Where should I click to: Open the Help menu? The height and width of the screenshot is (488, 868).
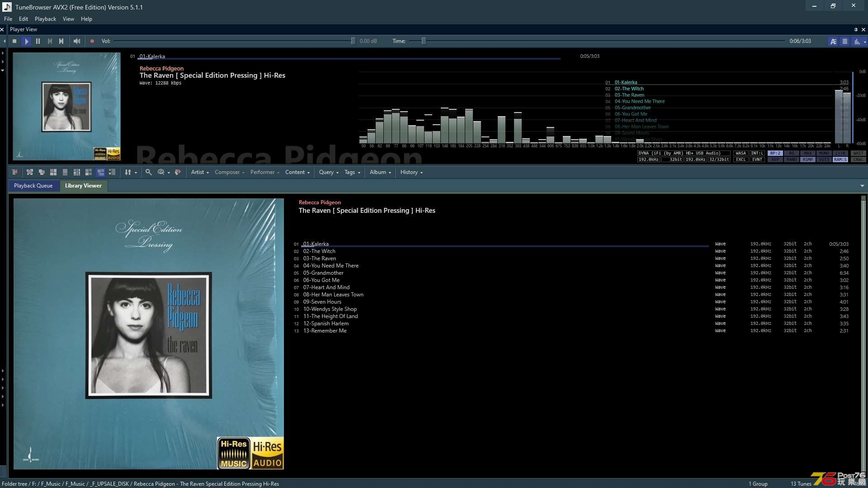86,19
